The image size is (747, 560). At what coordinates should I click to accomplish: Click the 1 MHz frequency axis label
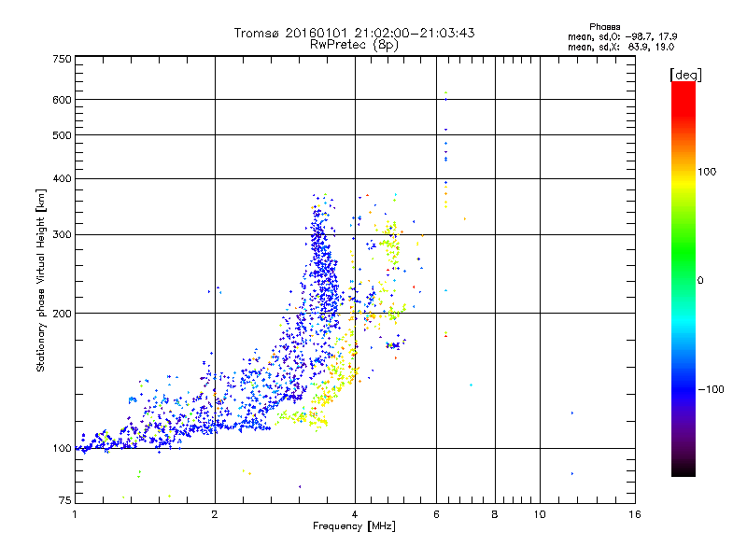75,514
